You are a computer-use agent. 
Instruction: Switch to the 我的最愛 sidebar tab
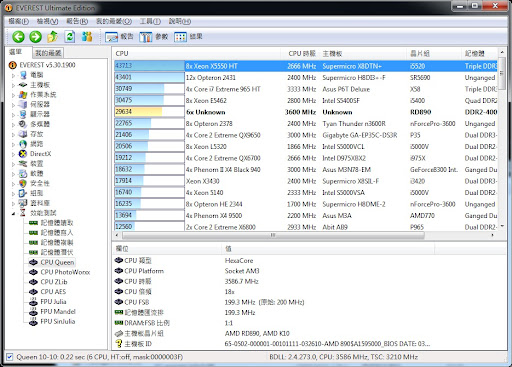tap(48, 53)
